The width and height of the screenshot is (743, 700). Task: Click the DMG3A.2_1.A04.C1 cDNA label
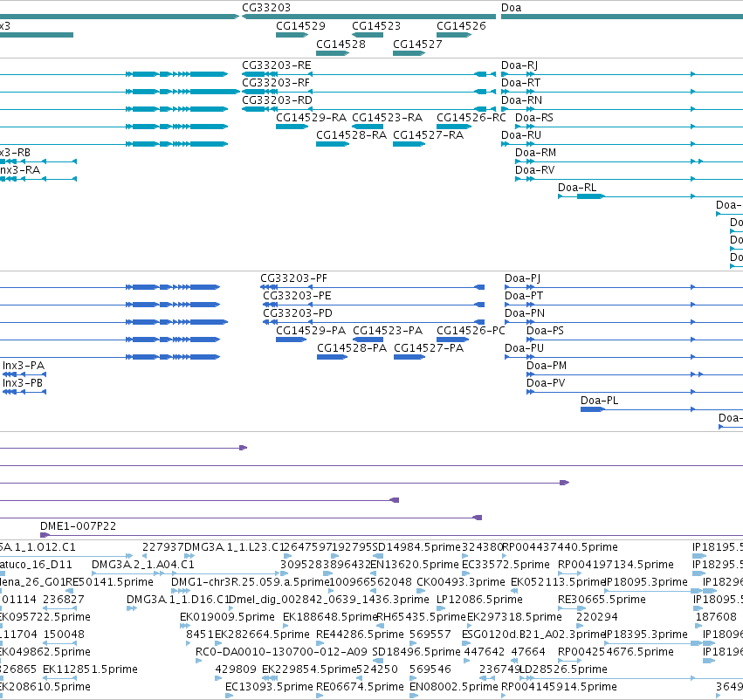pyautogui.click(x=143, y=565)
